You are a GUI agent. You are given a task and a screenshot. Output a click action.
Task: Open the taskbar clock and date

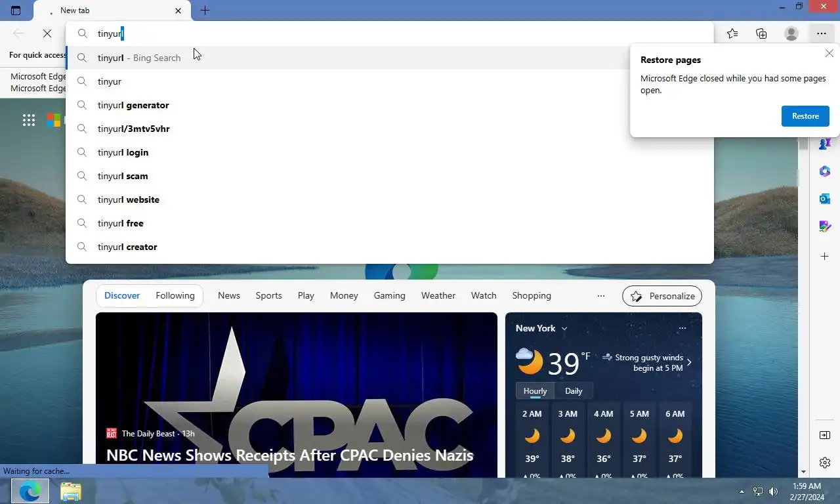[807, 491]
